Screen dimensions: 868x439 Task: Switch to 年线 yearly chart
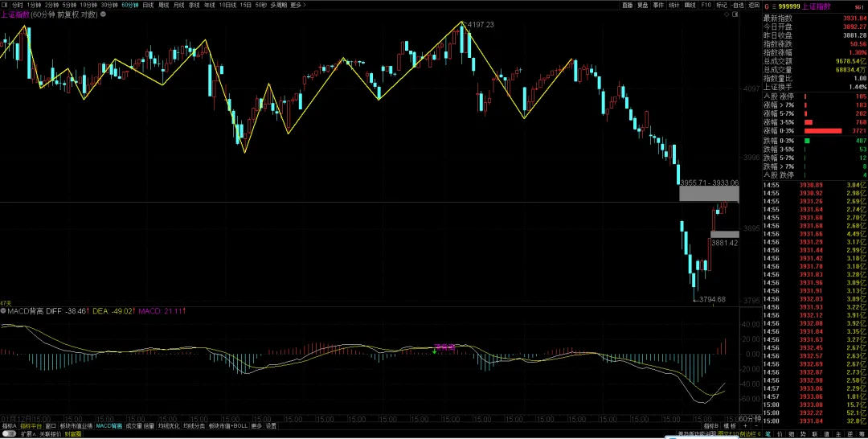pos(209,5)
